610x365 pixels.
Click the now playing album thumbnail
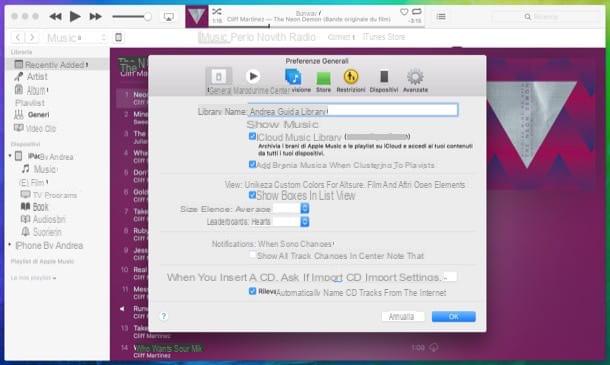point(196,16)
